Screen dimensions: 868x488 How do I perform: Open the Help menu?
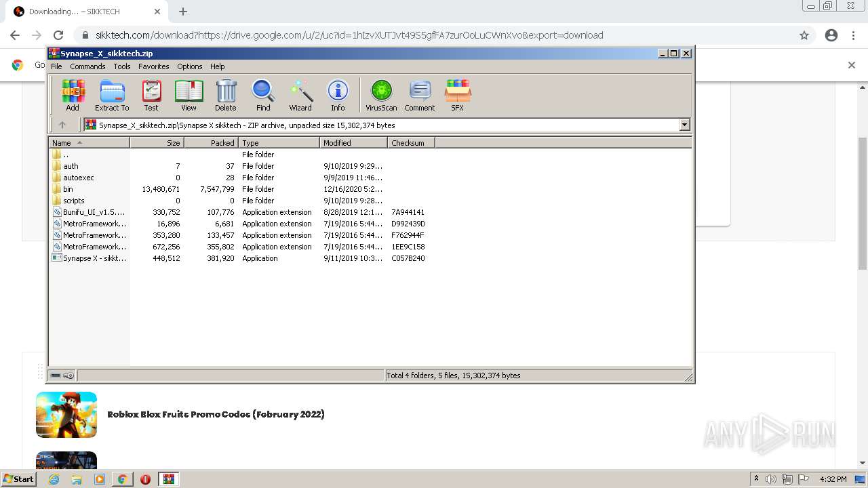coord(217,66)
